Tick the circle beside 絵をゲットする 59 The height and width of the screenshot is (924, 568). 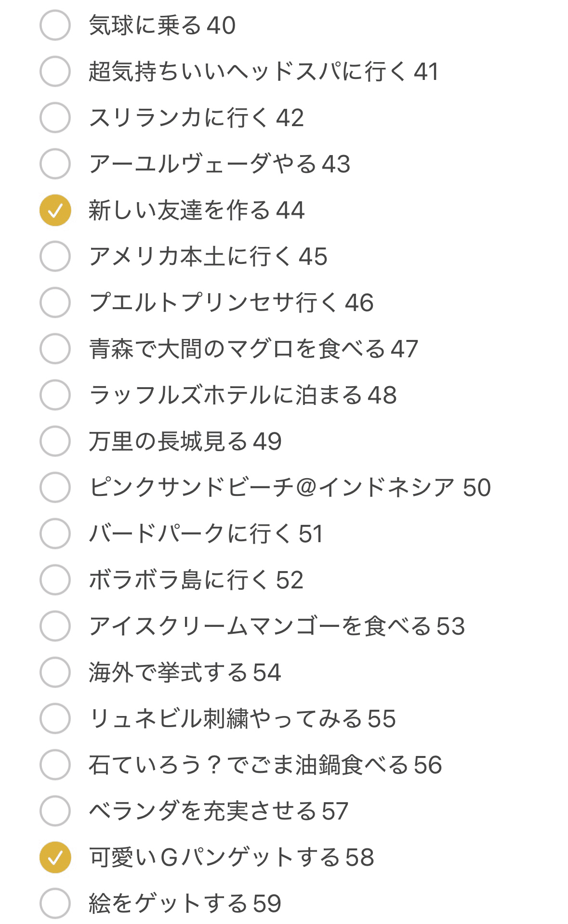(55, 903)
